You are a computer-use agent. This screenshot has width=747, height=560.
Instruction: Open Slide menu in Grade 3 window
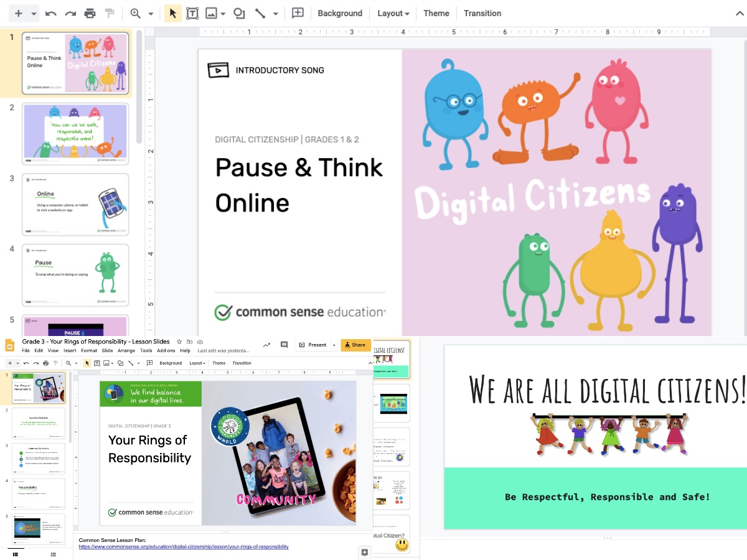[107, 351]
